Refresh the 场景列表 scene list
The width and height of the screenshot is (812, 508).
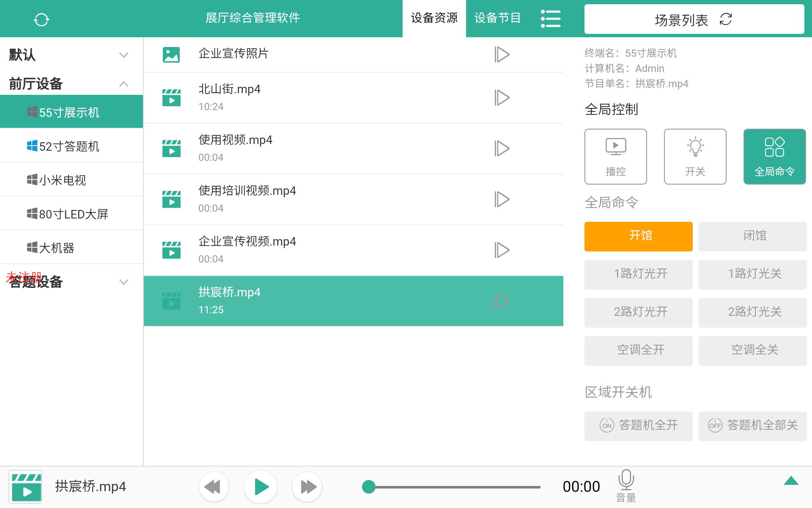coord(726,20)
